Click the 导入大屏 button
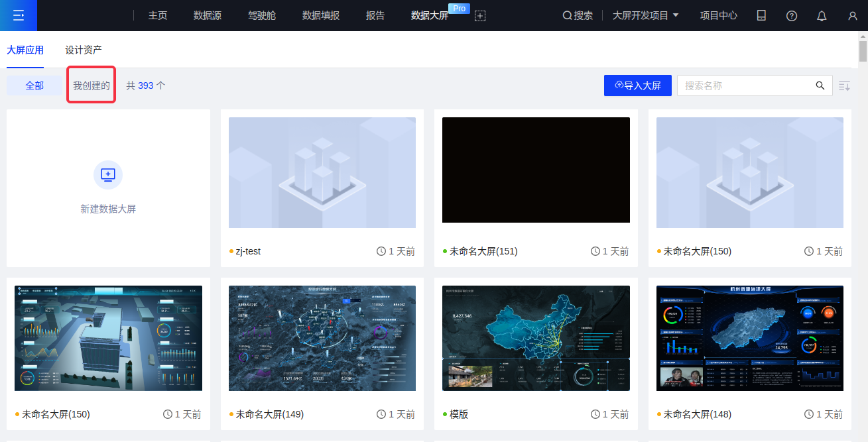This screenshot has height=442, width=868. pos(638,85)
